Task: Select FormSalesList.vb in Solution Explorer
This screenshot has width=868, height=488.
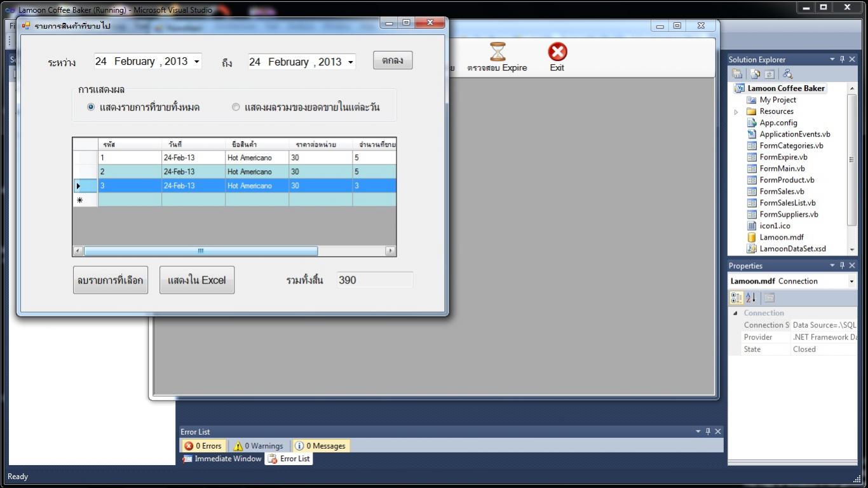Action: click(787, 203)
